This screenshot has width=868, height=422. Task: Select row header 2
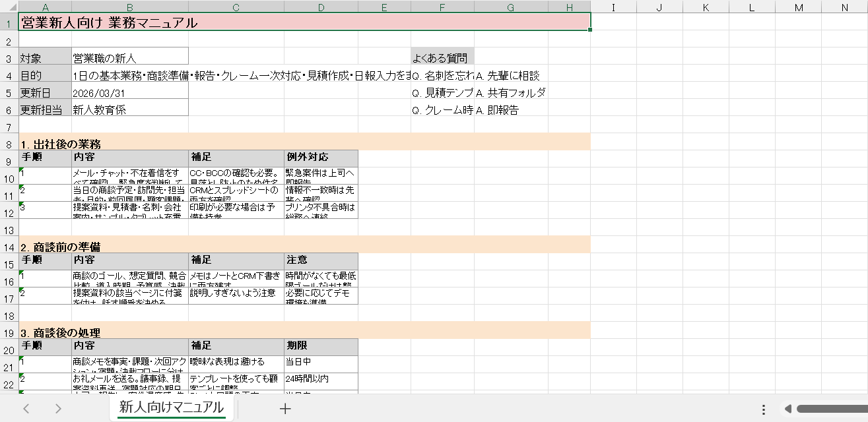click(x=9, y=39)
